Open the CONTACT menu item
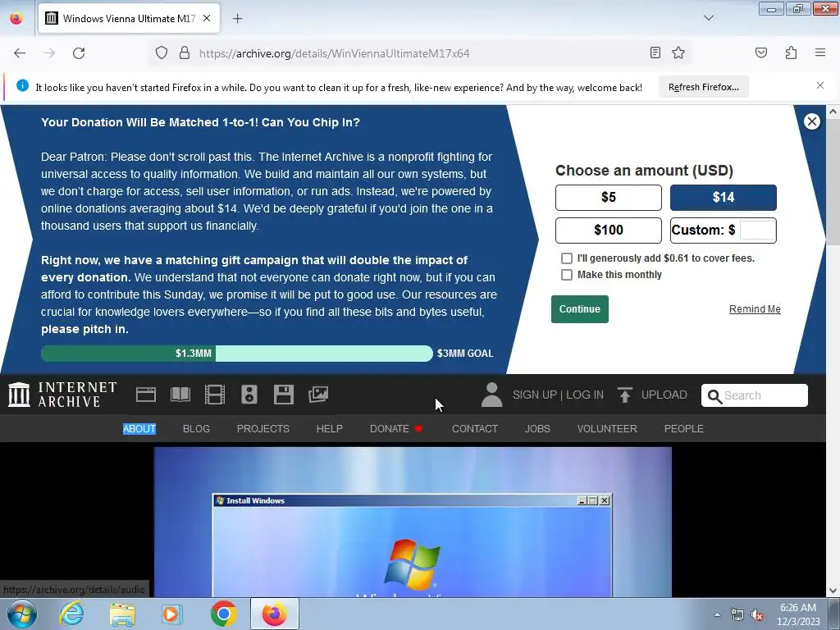Image resolution: width=840 pixels, height=630 pixels. (x=475, y=428)
